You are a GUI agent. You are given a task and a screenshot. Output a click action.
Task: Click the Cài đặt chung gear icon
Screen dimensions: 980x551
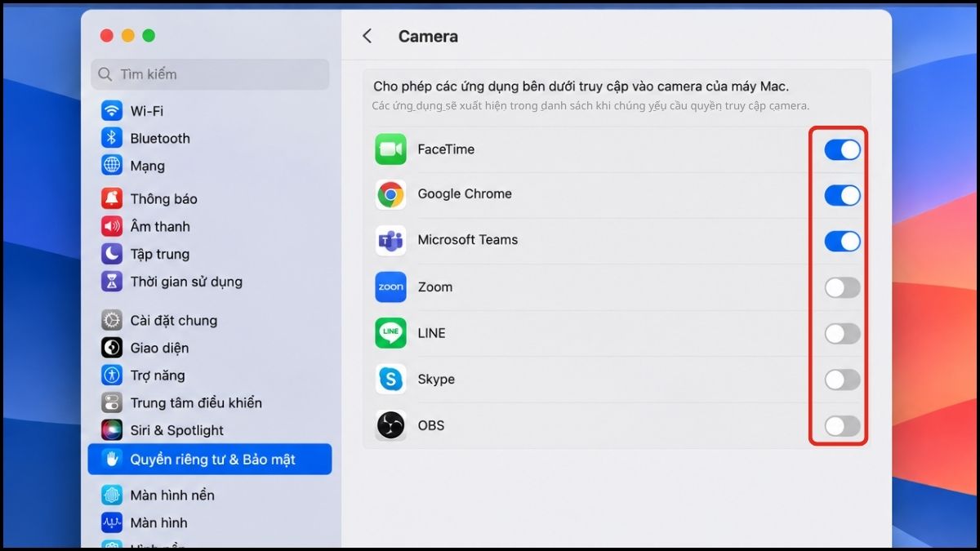[x=112, y=320]
